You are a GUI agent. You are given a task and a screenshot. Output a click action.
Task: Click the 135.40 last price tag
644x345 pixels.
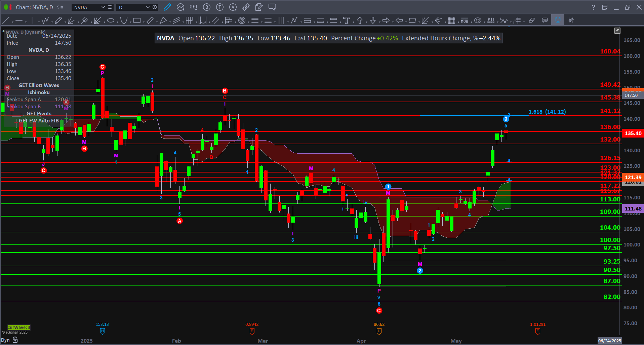[x=633, y=133]
